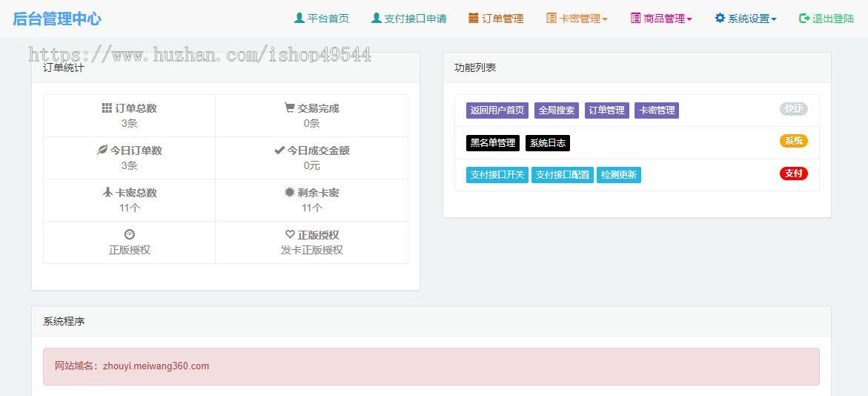Viewport: 868px width, 396px height.
Task: Click the 网站域名 zhouyi.meiwang360.com text
Action: click(x=132, y=366)
